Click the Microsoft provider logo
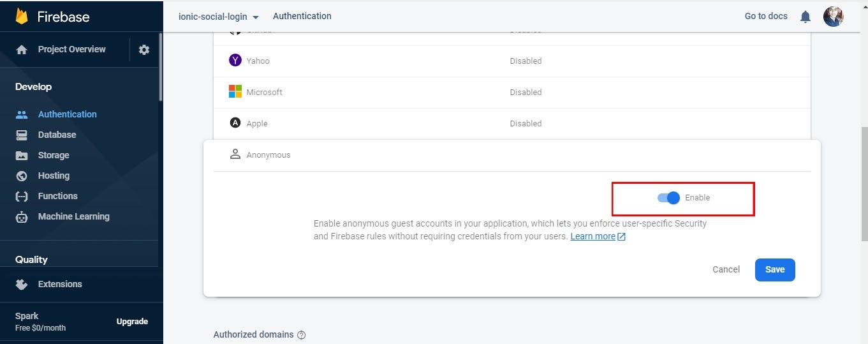The width and height of the screenshot is (868, 344). click(235, 92)
